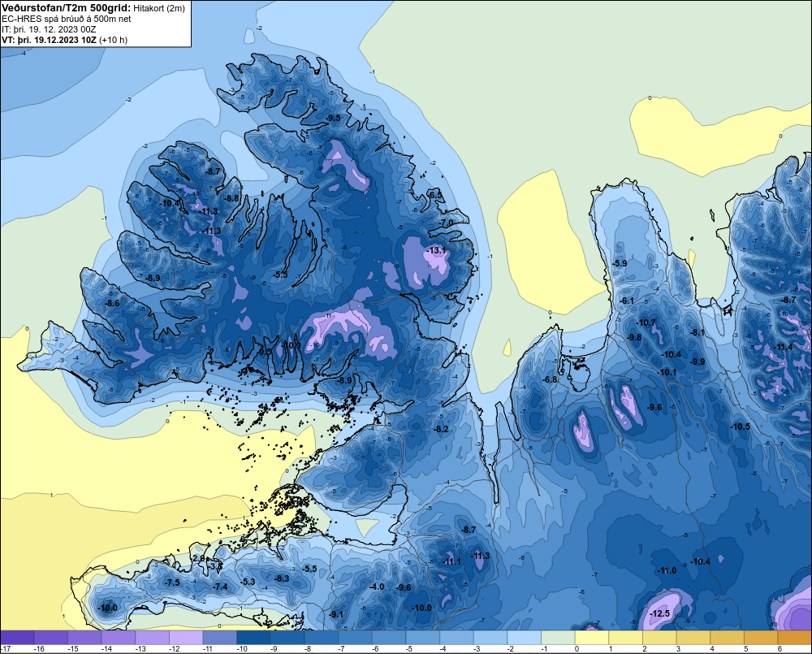Click the '6' legend scale number
Viewport: 812px width, 654px height.
[x=780, y=649]
